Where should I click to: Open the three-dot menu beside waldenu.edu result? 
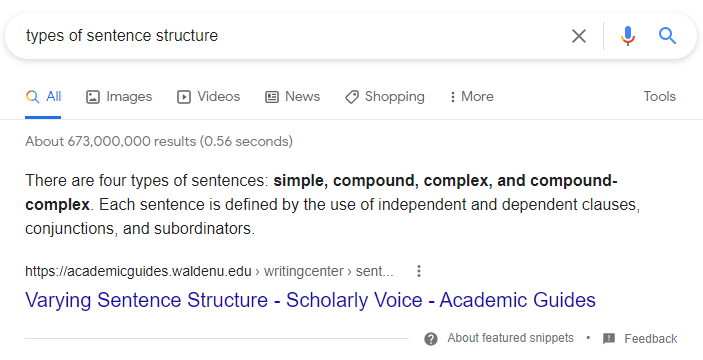click(419, 271)
